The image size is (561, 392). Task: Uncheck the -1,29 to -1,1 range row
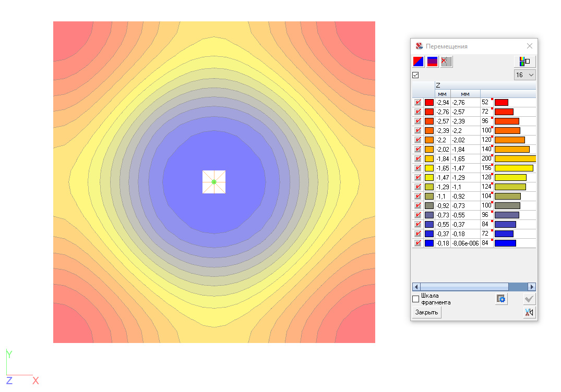click(417, 187)
